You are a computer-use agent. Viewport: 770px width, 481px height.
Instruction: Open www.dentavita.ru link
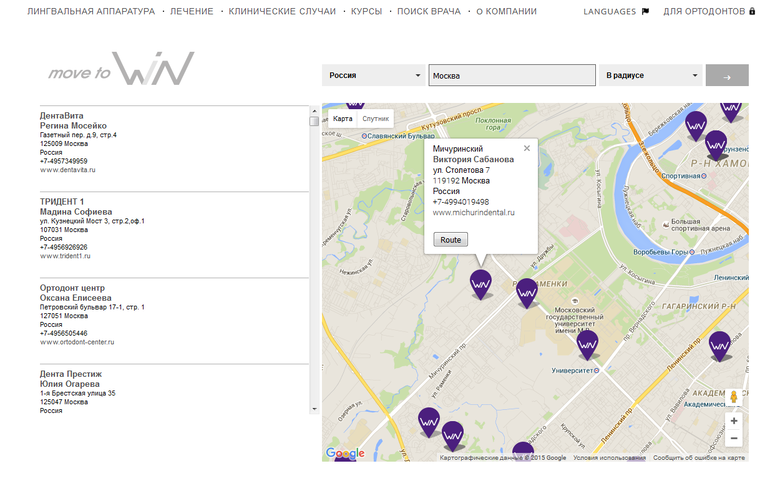(x=67, y=170)
